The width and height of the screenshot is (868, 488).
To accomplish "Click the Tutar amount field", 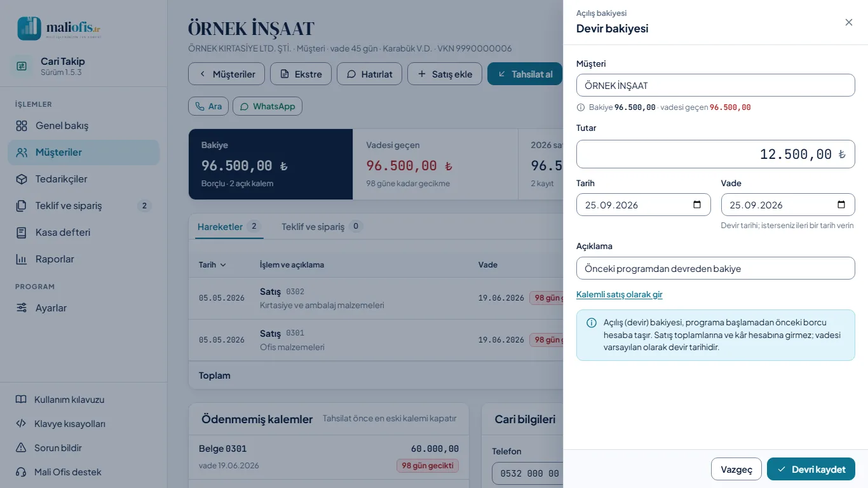I will pos(715,154).
